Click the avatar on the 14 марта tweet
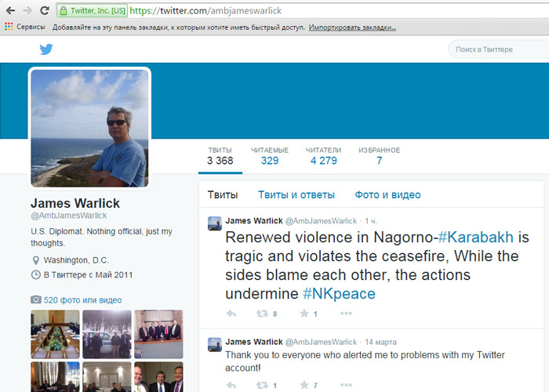Image resolution: width=549 pixels, height=392 pixels. (215, 344)
